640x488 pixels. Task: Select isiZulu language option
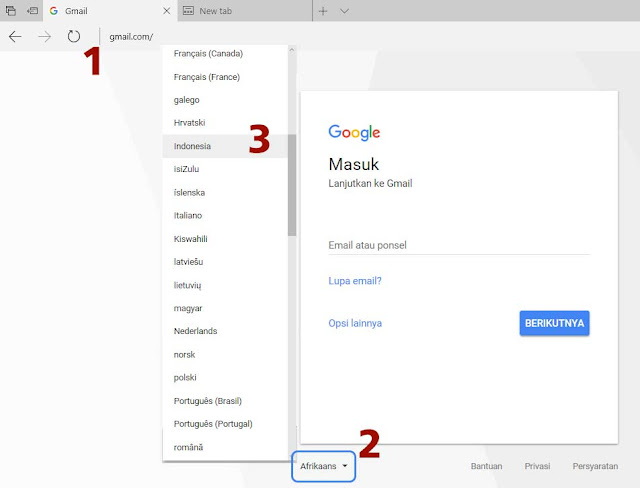225,169
